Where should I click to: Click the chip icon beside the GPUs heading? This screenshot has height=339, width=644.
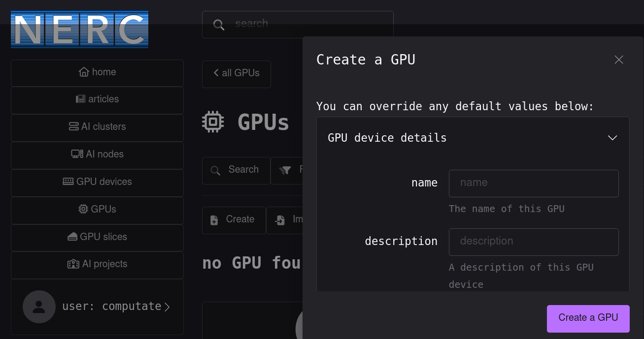[213, 122]
